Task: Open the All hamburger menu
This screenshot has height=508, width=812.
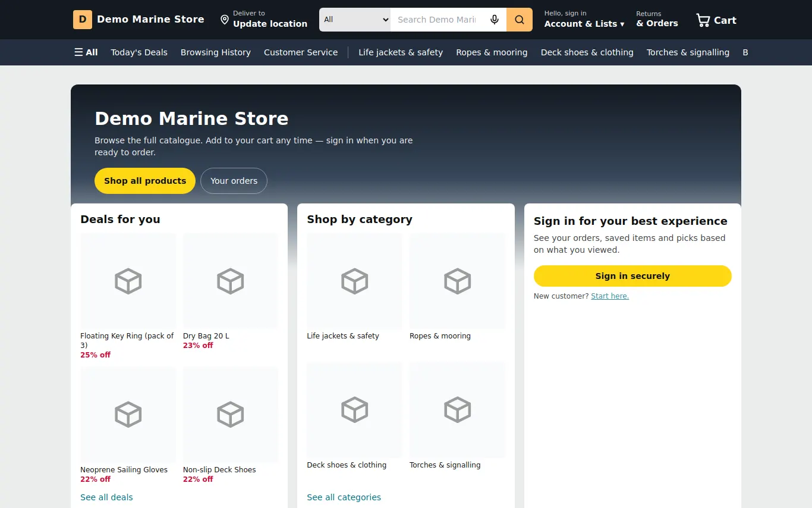Action: pyautogui.click(x=86, y=52)
